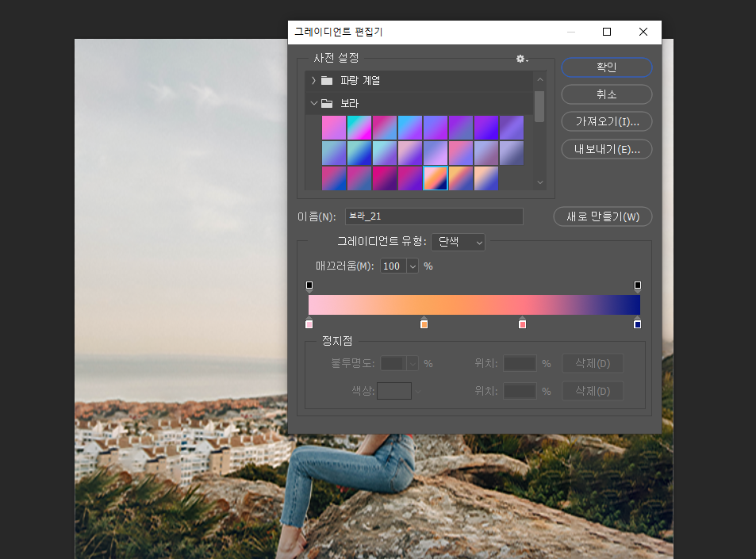
Task: Collapse the 보라 preset folder
Action: tap(313, 103)
